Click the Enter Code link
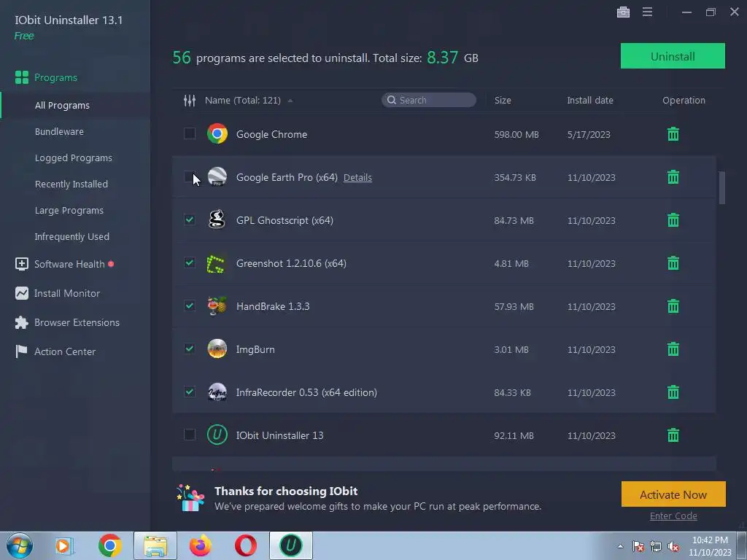 pyautogui.click(x=673, y=516)
